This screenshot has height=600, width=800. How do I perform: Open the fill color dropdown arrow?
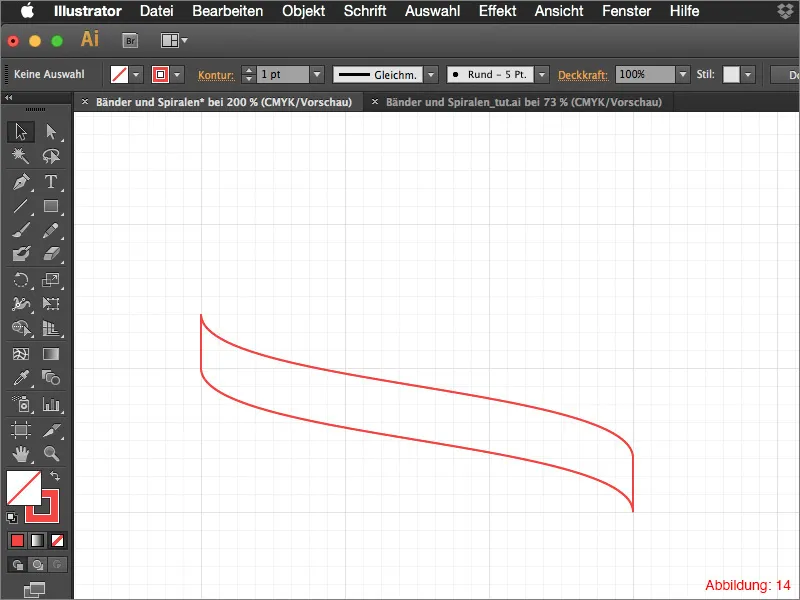(x=136, y=74)
